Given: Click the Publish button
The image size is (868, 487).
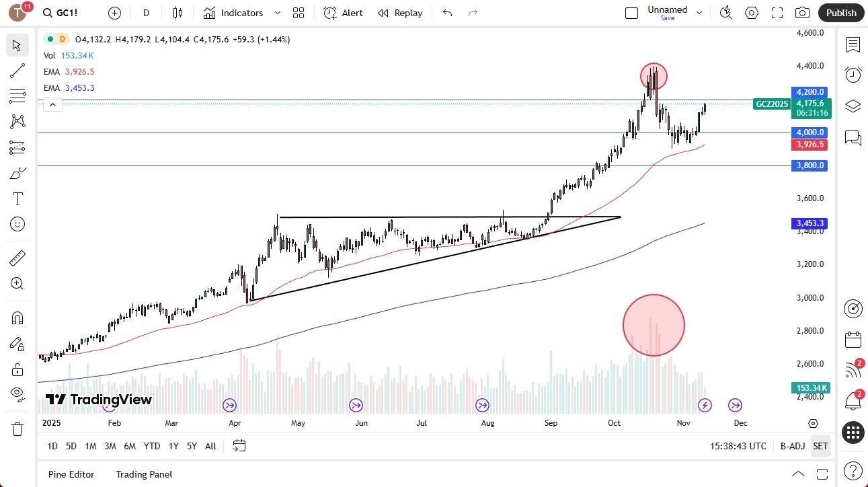Looking at the screenshot, I should [x=840, y=13].
